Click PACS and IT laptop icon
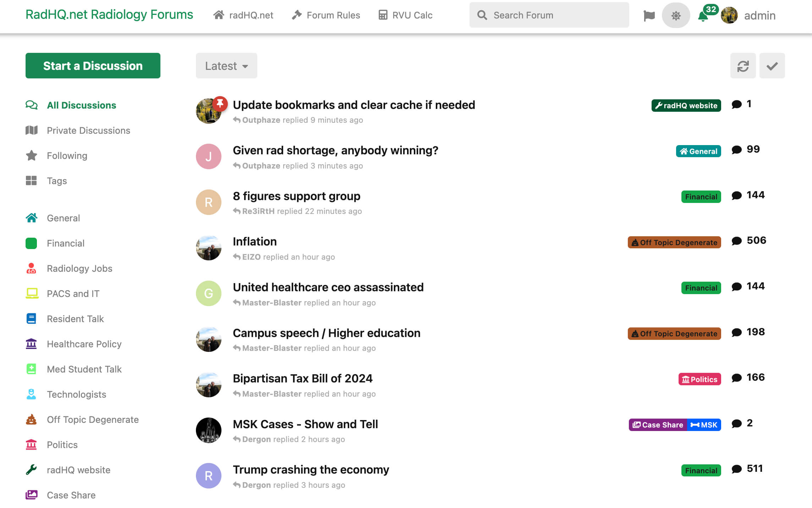The image size is (812, 508). coord(32,293)
